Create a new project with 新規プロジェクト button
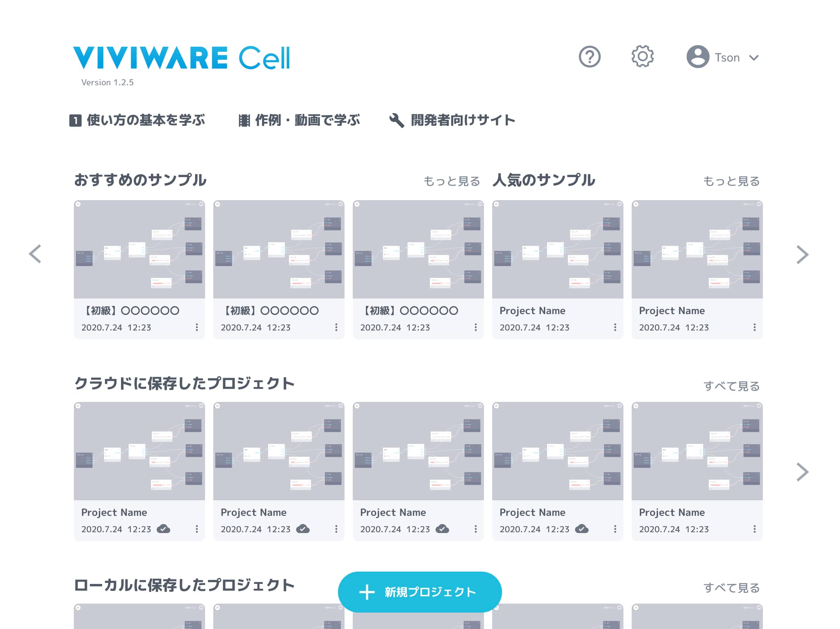Screen dimensions: 840x629 coord(420,592)
